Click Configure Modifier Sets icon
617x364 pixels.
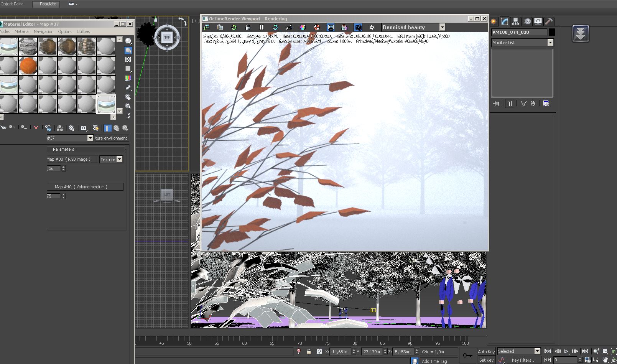pos(546,104)
